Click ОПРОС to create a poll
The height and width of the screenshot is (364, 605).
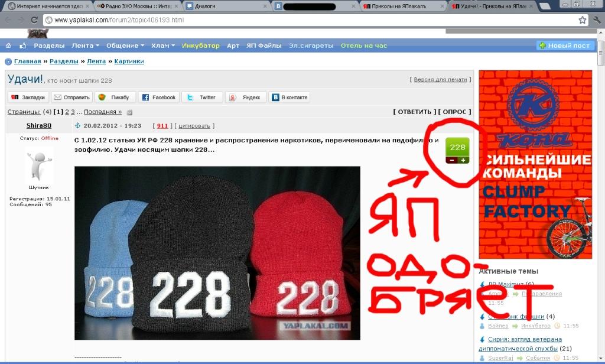click(x=454, y=112)
